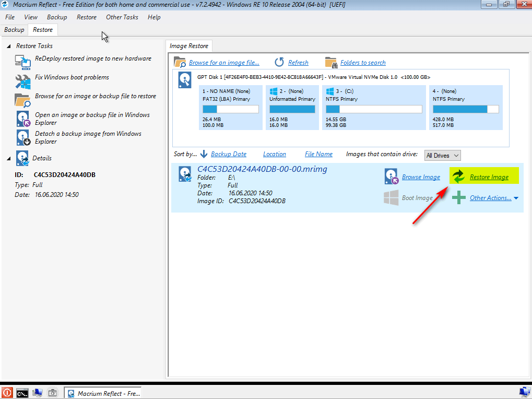Click the Refresh link
Viewport: 532px width, 399px height.
click(298, 63)
